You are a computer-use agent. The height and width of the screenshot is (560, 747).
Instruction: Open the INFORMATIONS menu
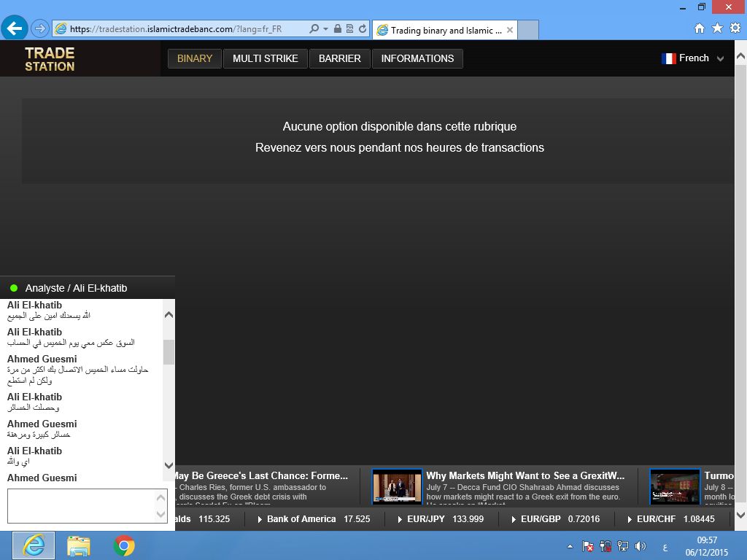417,58
